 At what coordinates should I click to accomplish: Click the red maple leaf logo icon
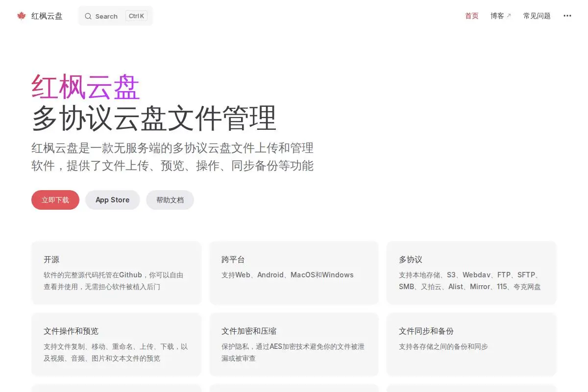[21, 16]
